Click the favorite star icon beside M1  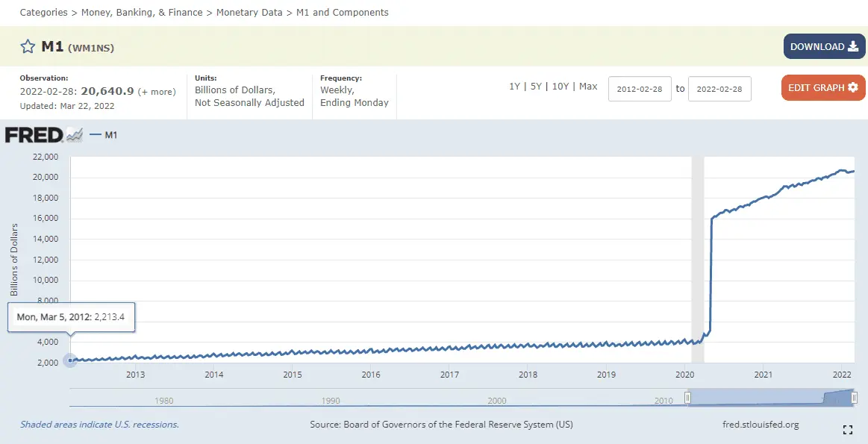click(x=28, y=47)
